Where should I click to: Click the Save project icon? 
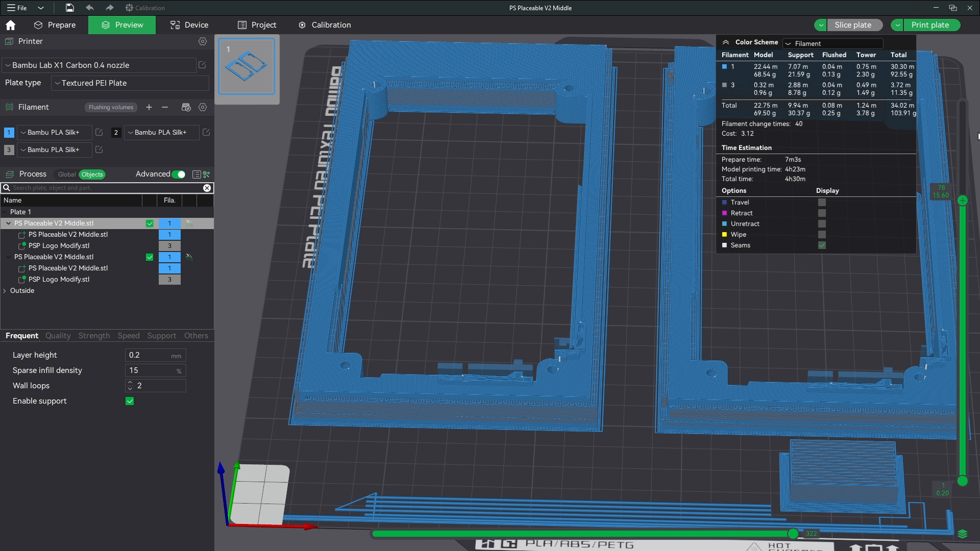[69, 8]
